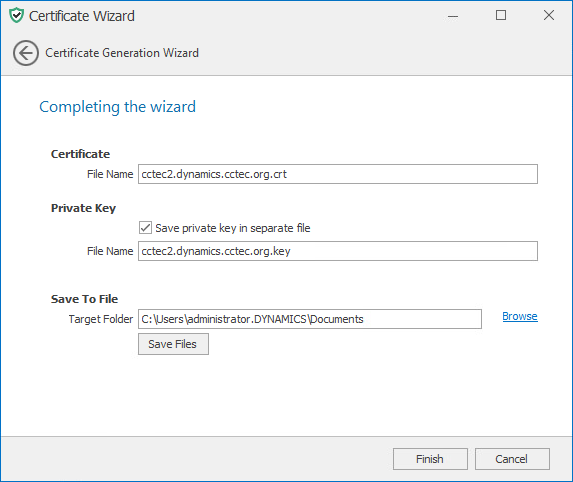The width and height of the screenshot is (573, 482).
Task: Open the Browse link for the target folder
Action: coord(520,316)
